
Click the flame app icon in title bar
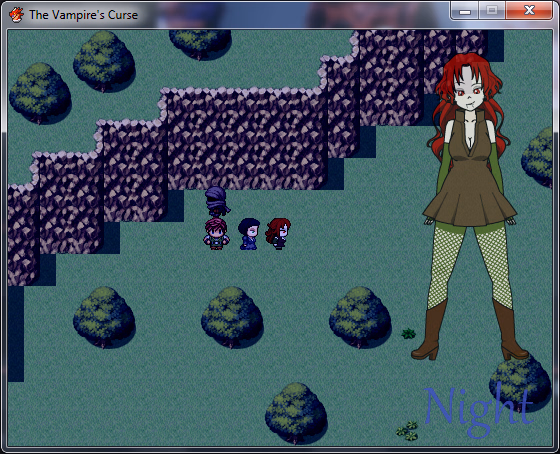click(x=16, y=15)
